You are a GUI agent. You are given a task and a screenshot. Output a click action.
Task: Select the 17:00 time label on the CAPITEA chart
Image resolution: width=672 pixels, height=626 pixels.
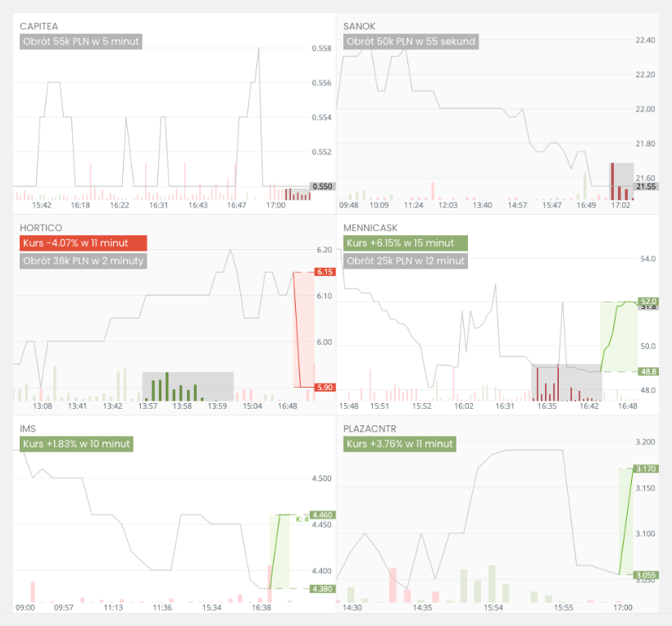(275, 205)
